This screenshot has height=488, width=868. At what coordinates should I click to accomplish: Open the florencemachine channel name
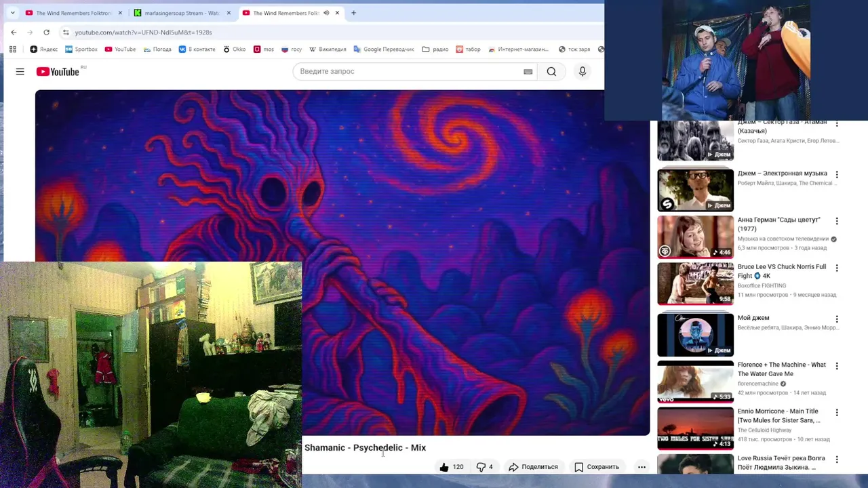click(x=758, y=384)
